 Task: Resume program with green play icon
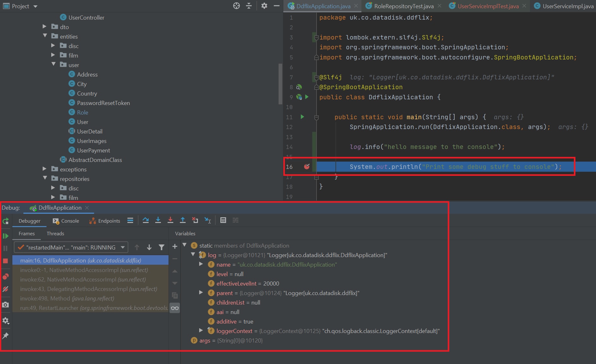(x=5, y=236)
